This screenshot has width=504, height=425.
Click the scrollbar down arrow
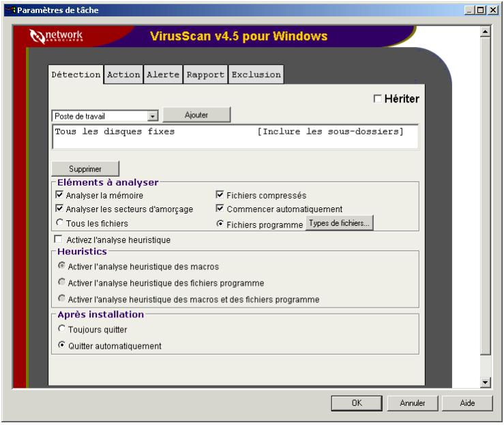click(x=485, y=382)
